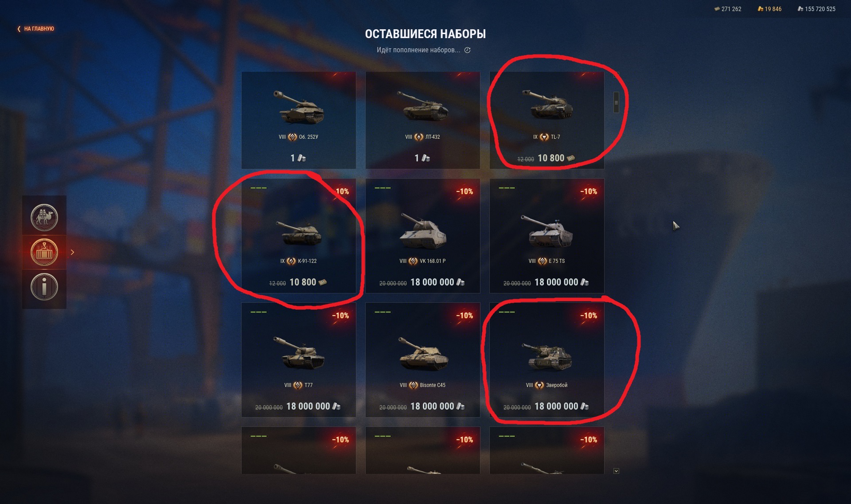Open the info sidebar icon
Viewport: 851px width, 504px height.
point(44,287)
